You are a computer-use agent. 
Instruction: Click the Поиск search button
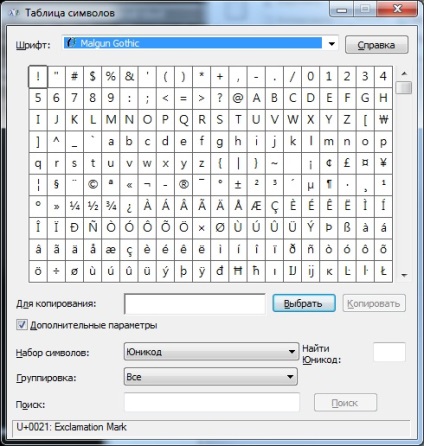click(x=345, y=403)
